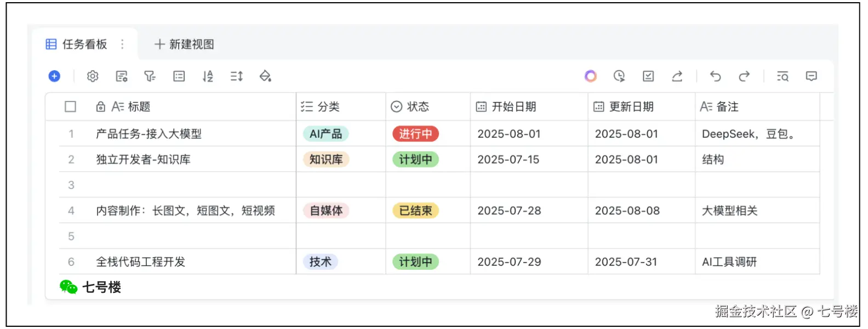Open the filter funnel tool
The width and height of the screenshot is (868, 329).
(x=150, y=76)
